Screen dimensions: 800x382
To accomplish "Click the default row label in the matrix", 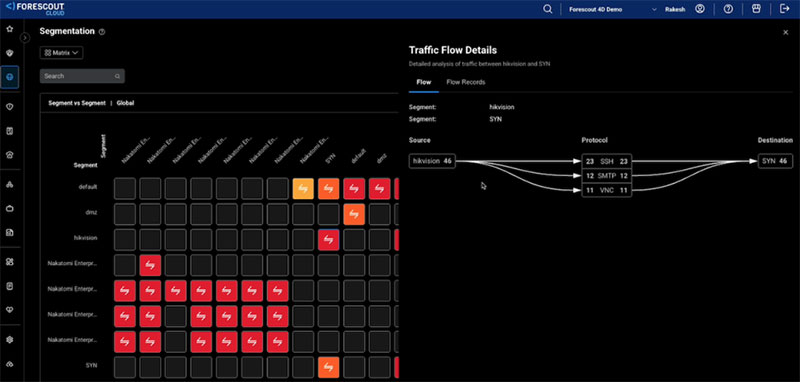I will (88, 187).
